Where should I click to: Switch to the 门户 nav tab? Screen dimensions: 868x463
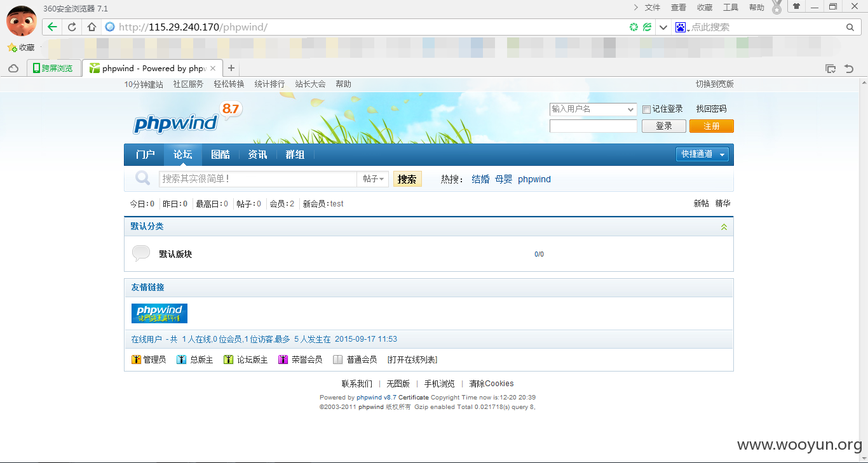[x=146, y=155]
